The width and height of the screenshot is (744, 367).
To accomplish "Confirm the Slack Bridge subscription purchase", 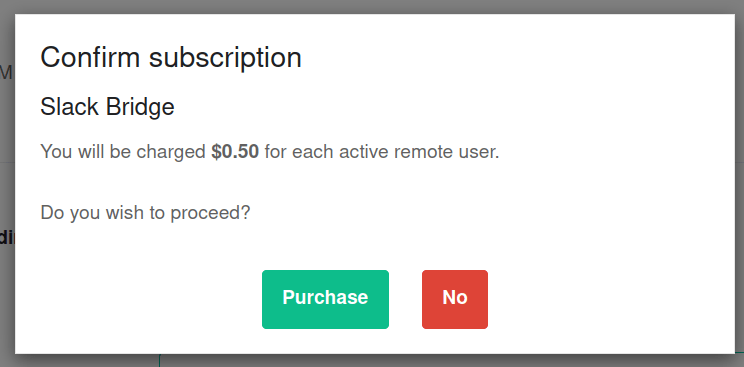I will coord(325,299).
